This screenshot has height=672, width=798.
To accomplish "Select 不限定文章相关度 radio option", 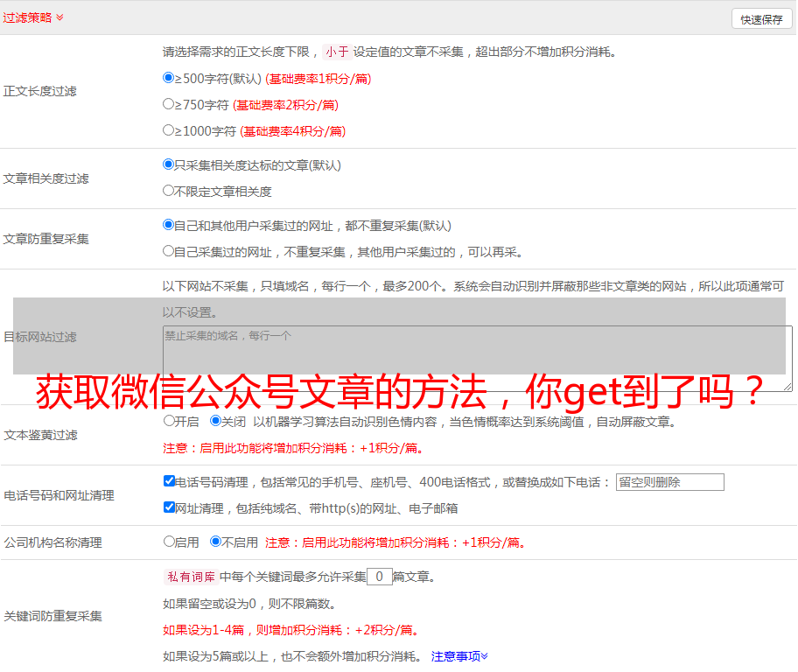I will 169,191.
